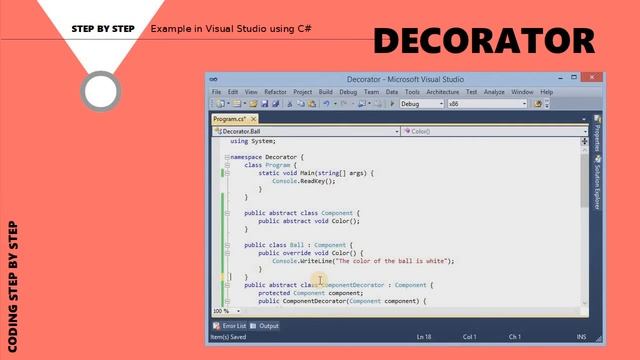Open the Analyze menu

tap(494, 92)
